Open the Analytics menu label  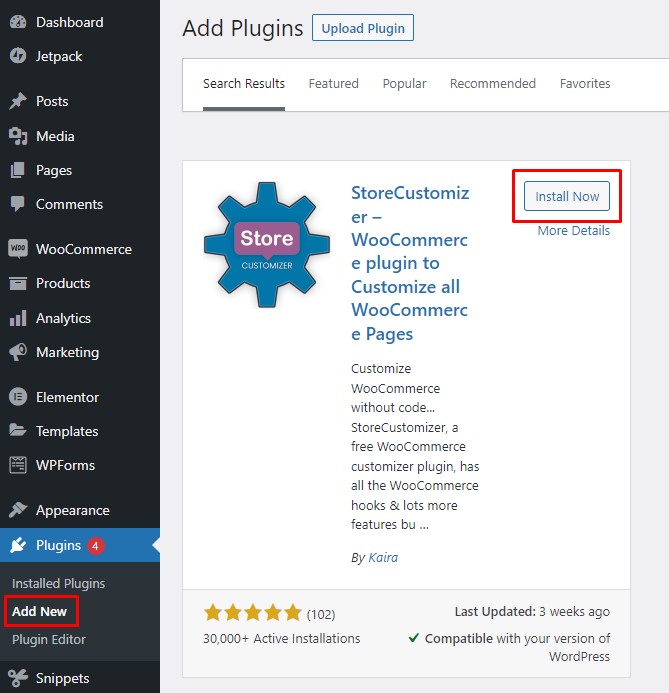64,319
